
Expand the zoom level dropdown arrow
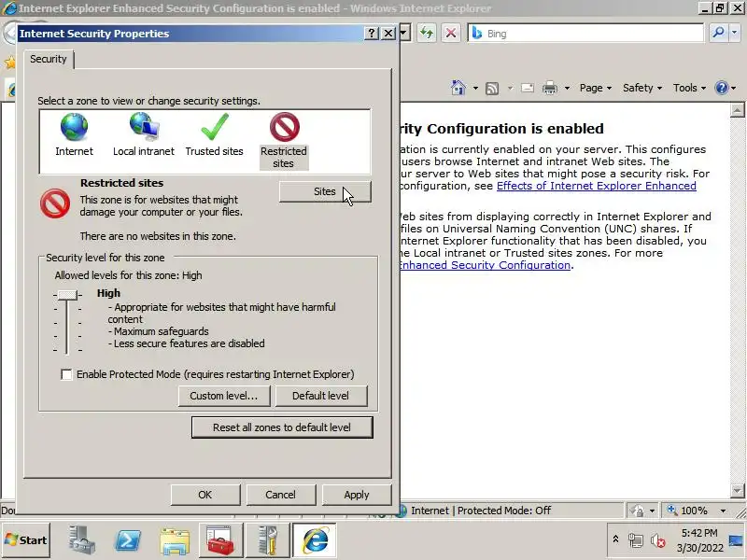[x=723, y=511]
